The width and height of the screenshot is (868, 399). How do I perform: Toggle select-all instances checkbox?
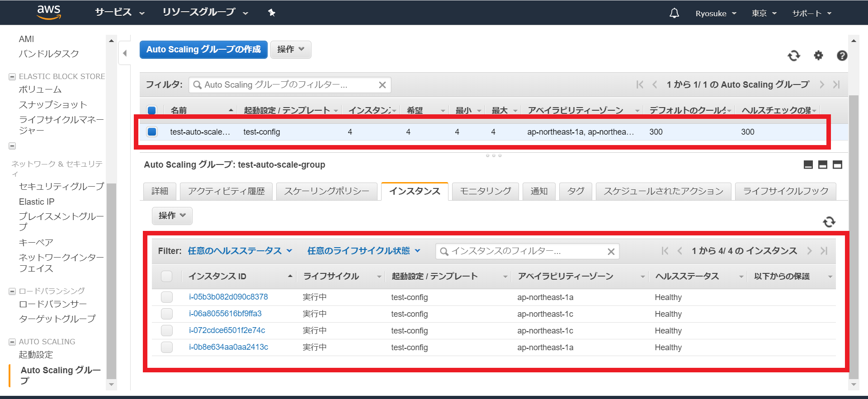pyautogui.click(x=167, y=276)
